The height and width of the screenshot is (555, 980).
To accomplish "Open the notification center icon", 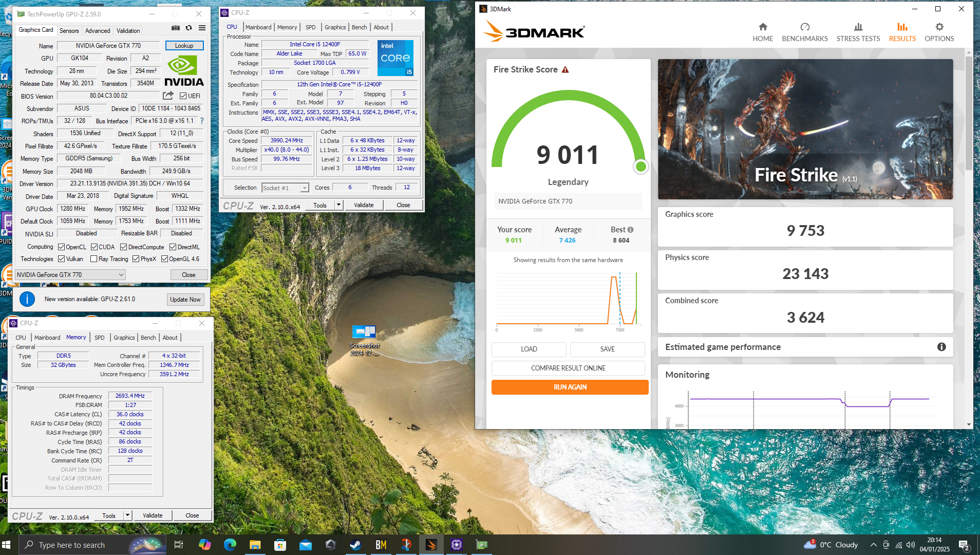I will [x=964, y=545].
